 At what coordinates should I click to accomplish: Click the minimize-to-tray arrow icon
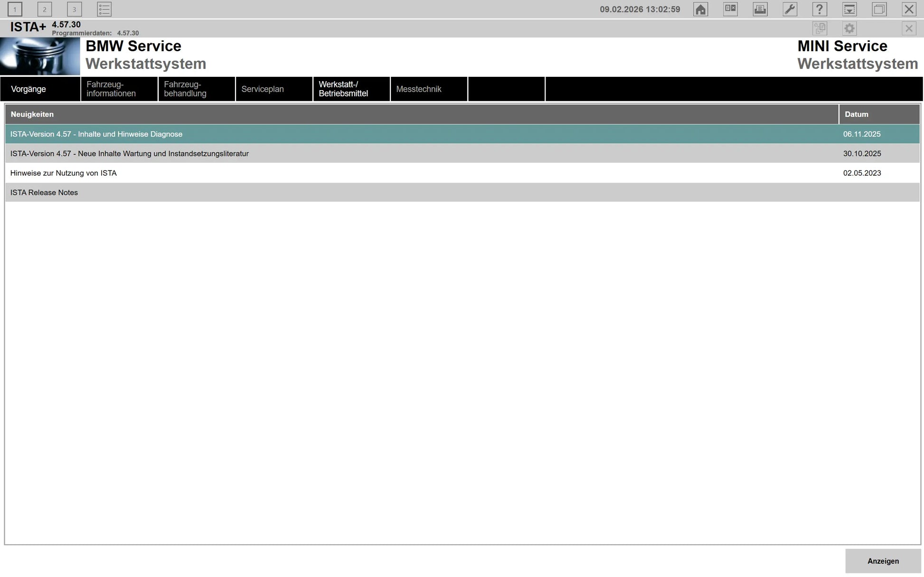pos(849,9)
